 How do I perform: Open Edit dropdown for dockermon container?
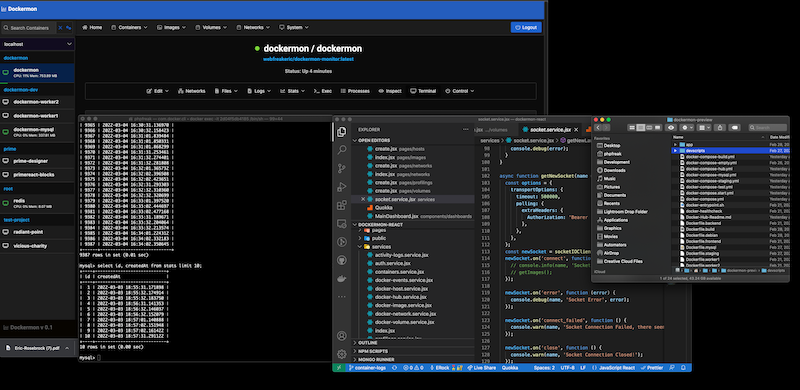point(158,91)
